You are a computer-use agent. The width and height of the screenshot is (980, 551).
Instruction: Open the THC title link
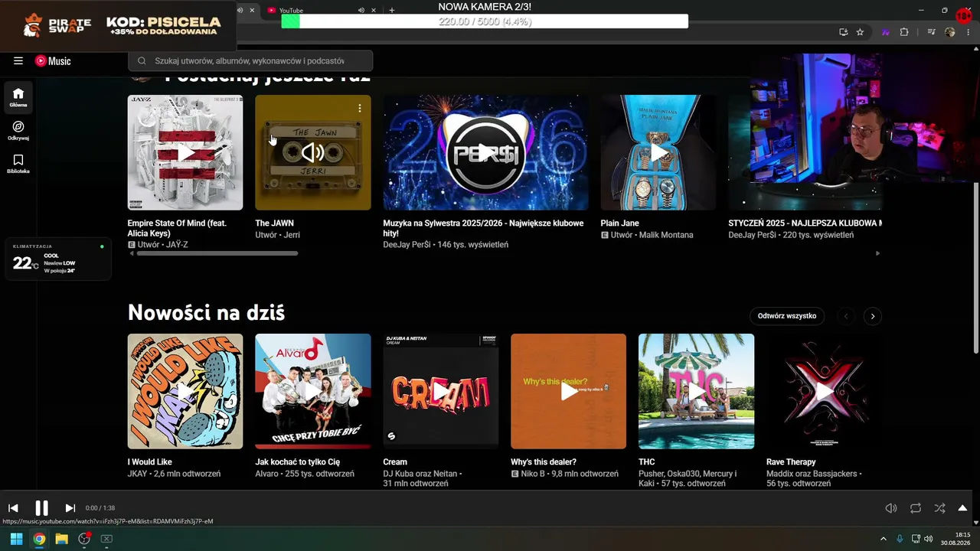pos(647,462)
